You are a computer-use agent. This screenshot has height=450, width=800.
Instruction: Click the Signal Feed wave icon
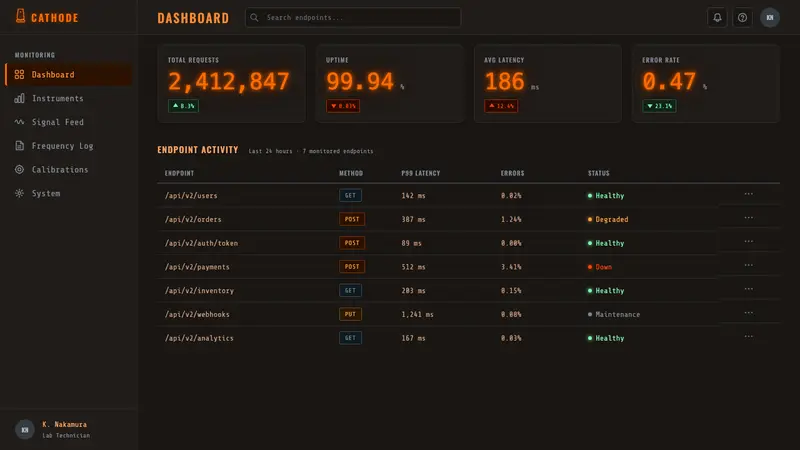click(19, 122)
